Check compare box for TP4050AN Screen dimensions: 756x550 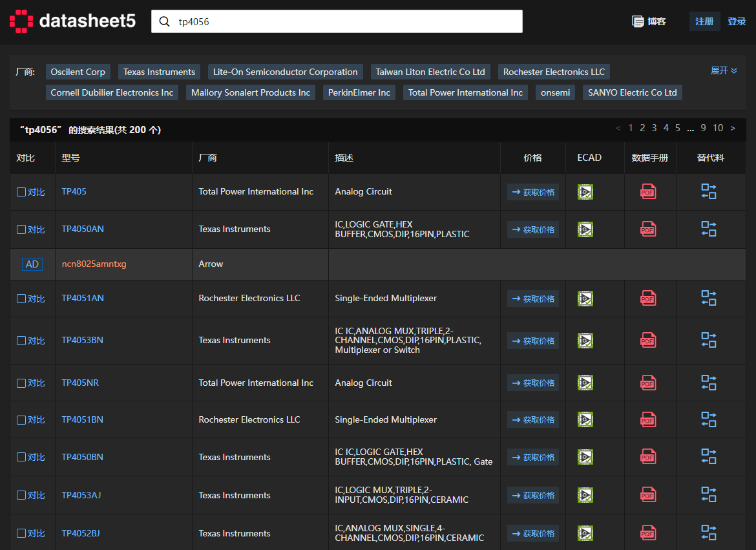click(x=21, y=229)
